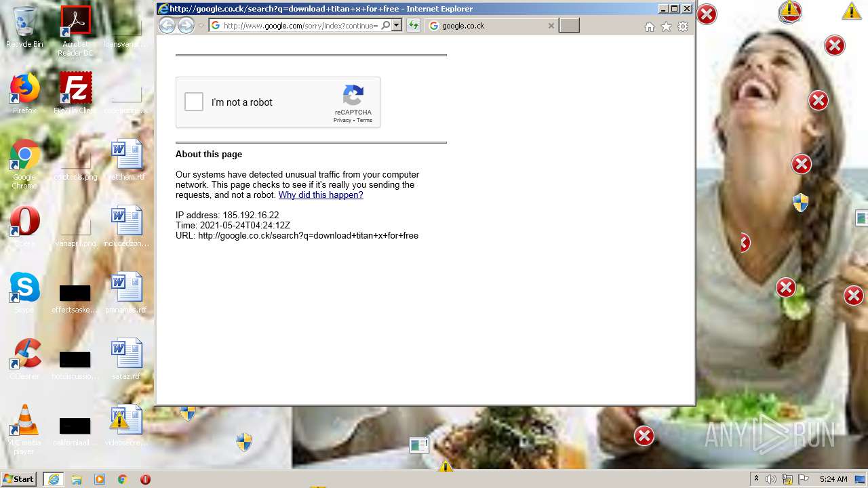Launch Google Chrome from the desktop
This screenshot has height=488, width=868.
click(24, 164)
